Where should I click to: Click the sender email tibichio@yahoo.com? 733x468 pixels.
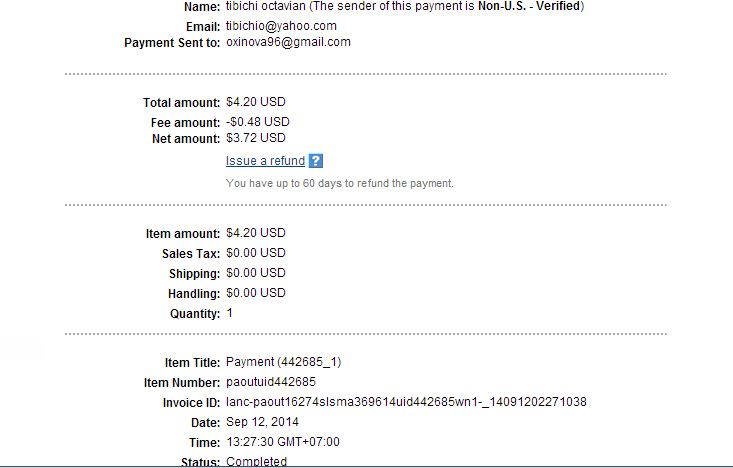281,26
